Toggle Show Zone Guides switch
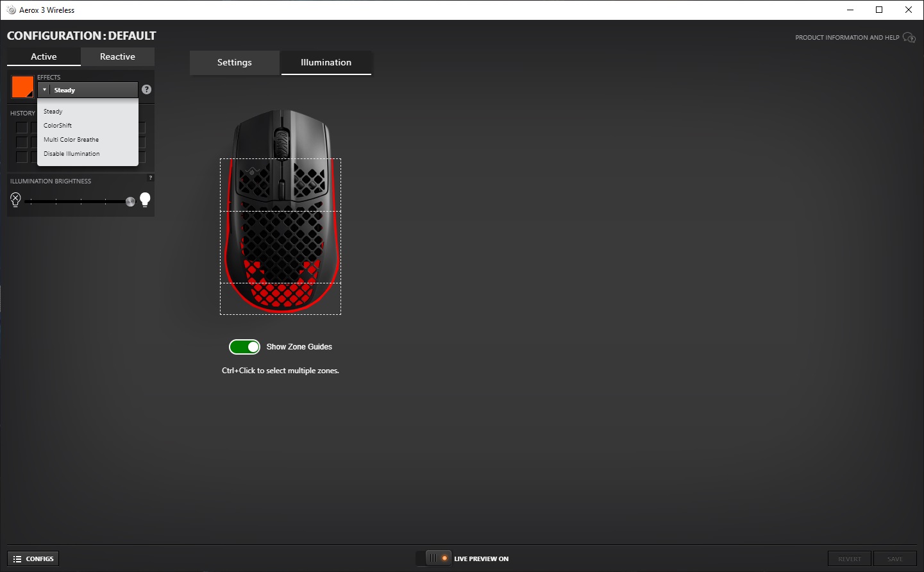 pyautogui.click(x=245, y=347)
